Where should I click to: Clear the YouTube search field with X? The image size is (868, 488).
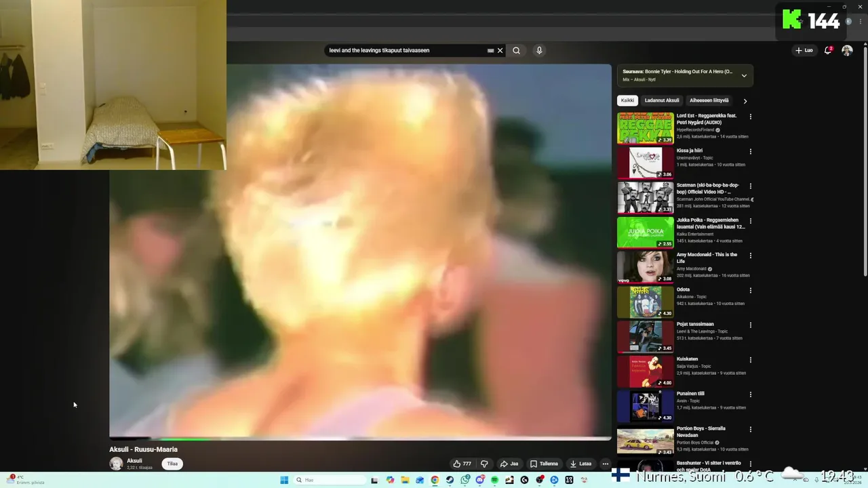pos(500,50)
